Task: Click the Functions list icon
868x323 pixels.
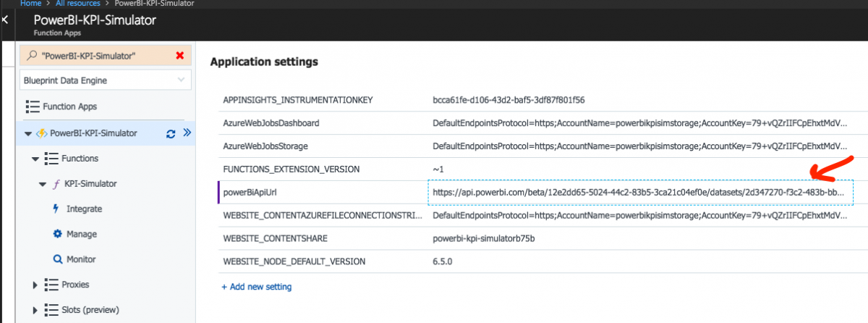Action: pos(51,158)
